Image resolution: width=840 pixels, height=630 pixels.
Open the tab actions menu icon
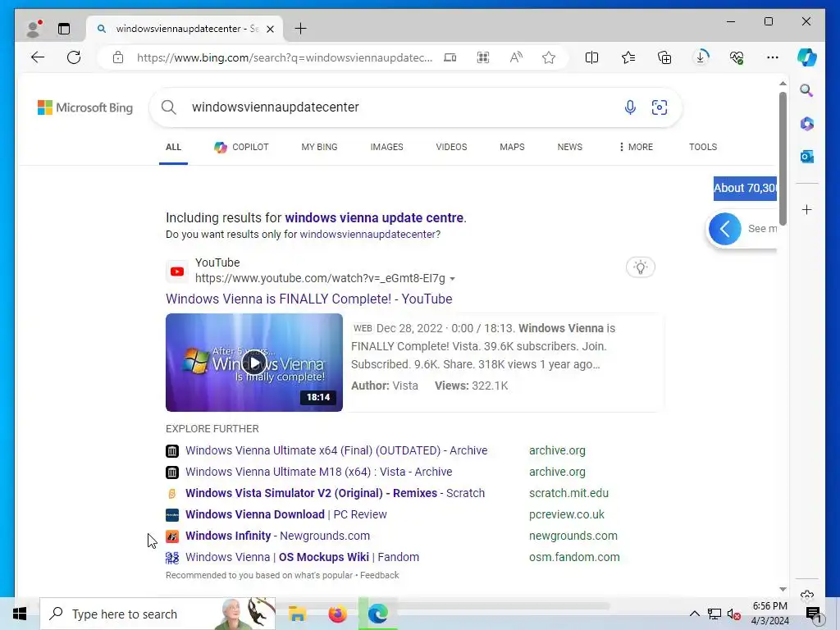[x=64, y=29]
